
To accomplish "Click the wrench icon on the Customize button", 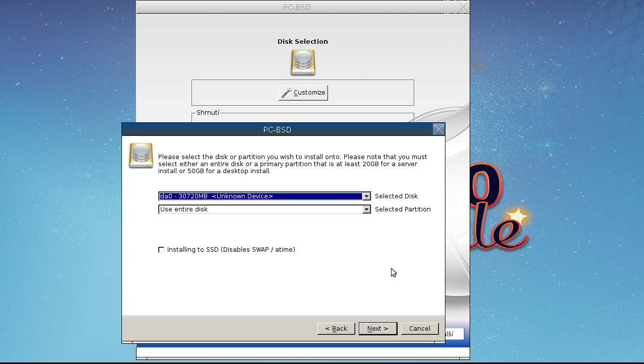I will pyautogui.click(x=286, y=92).
